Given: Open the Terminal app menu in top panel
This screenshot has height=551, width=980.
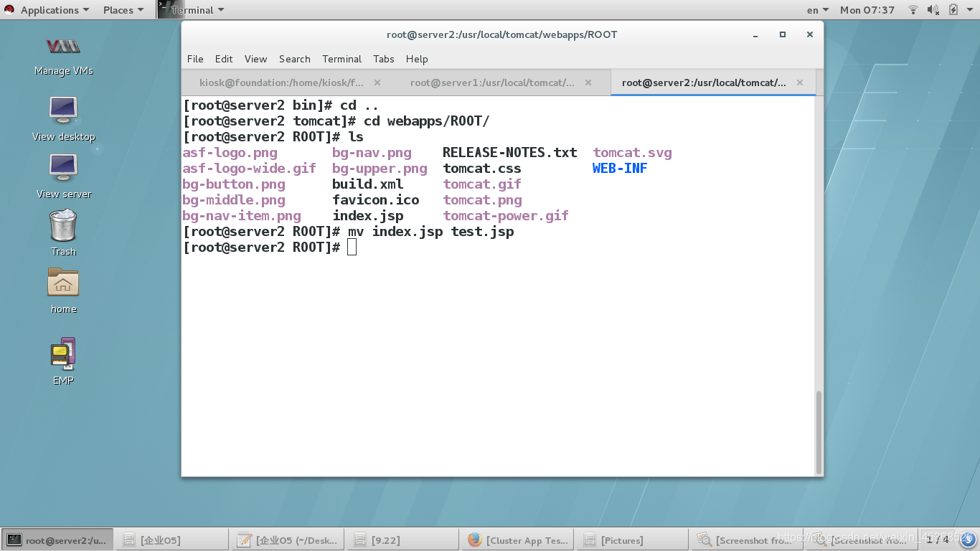Looking at the screenshot, I should pos(192,10).
